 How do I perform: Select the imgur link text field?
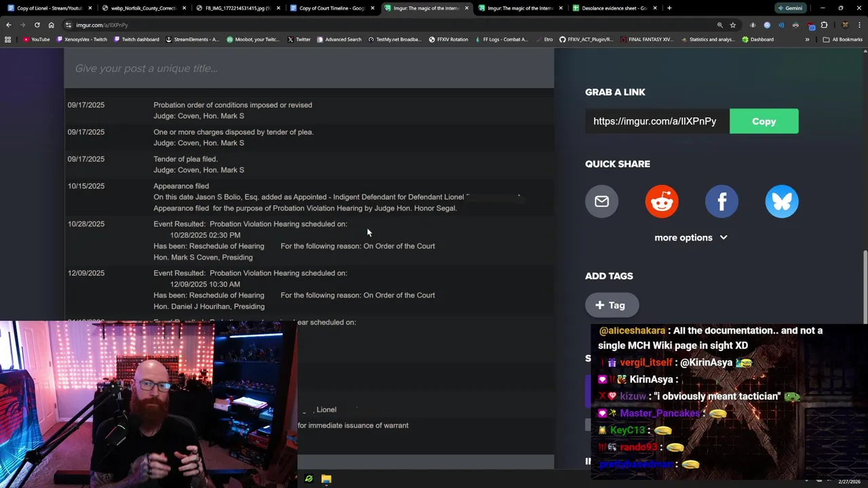coord(657,121)
